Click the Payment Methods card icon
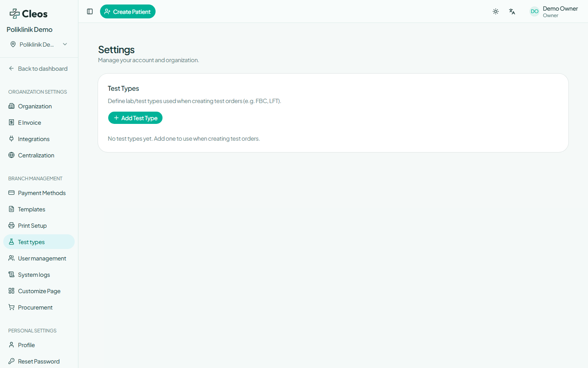 point(11,193)
